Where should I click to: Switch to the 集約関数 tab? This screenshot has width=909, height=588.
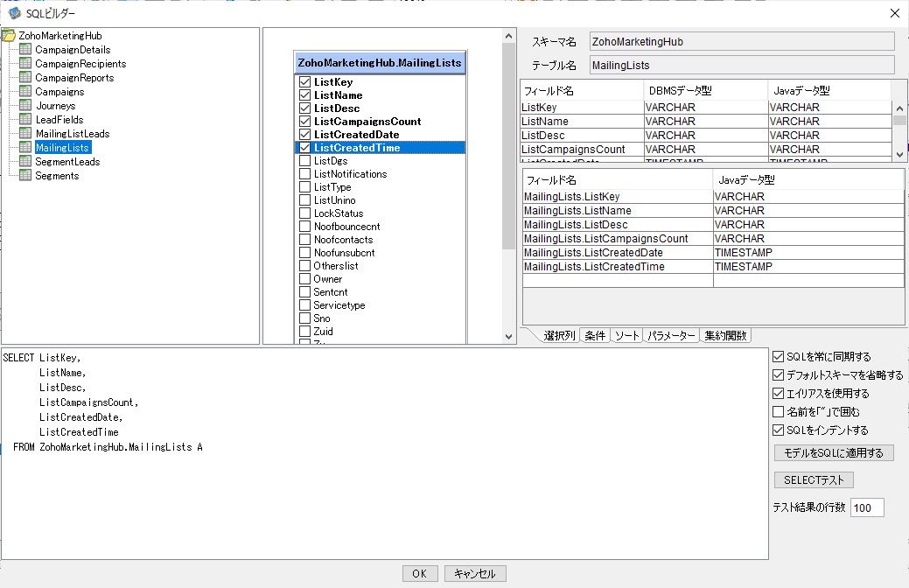coord(726,335)
